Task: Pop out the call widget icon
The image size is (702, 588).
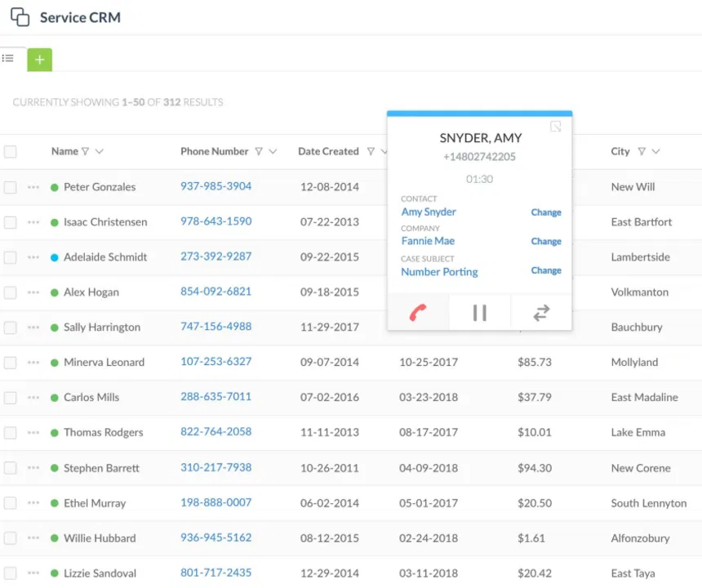Action: tap(556, 127)
